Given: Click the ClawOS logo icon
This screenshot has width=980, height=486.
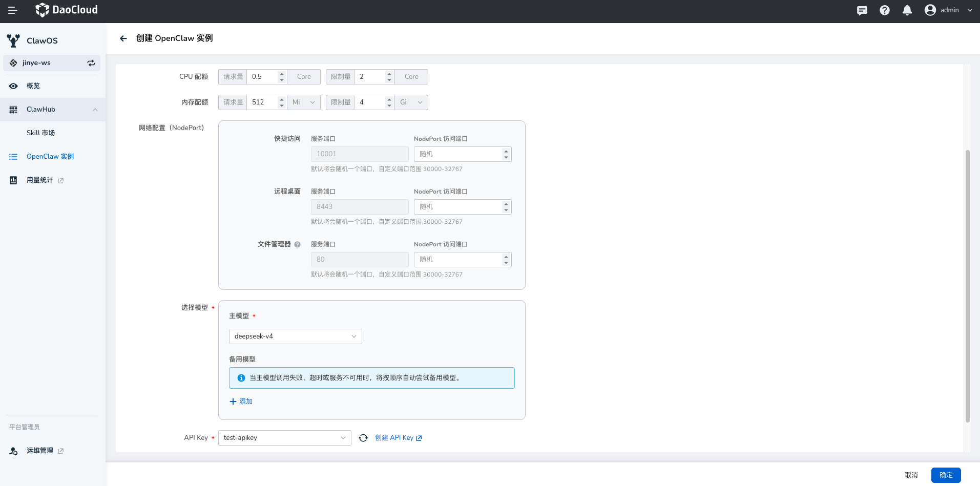Looking at the screenshot, I should tap(13, 40).
